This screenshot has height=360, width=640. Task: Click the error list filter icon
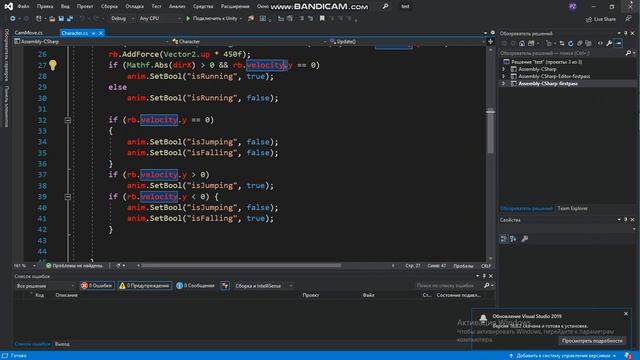(x=225, y=286)
